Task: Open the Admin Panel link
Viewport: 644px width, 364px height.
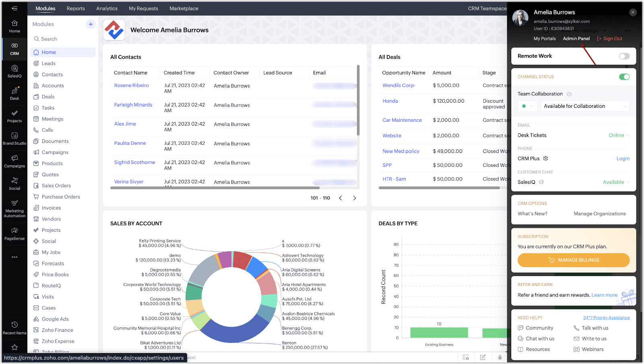Action: (576, 38)
